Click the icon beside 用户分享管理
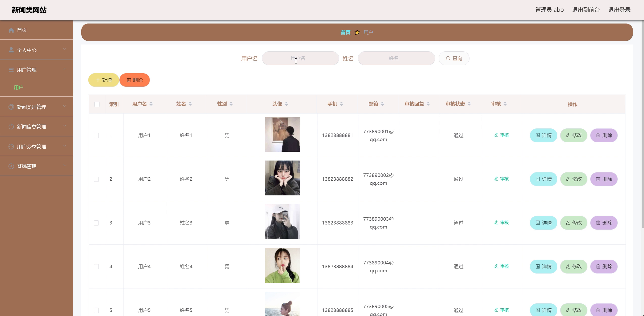This screenshot has height=316, width=644. (x=11, y=147)
